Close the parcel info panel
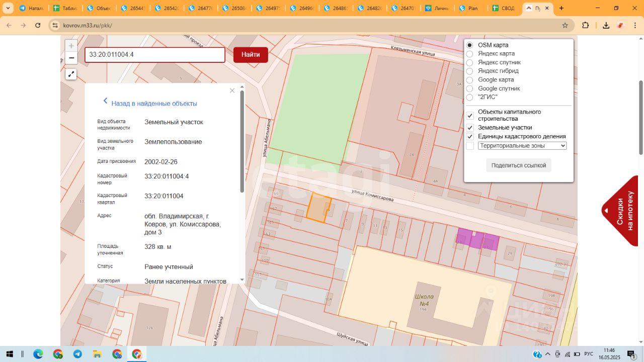The width and height of the screenshot is (644, 362). [232, 91]
